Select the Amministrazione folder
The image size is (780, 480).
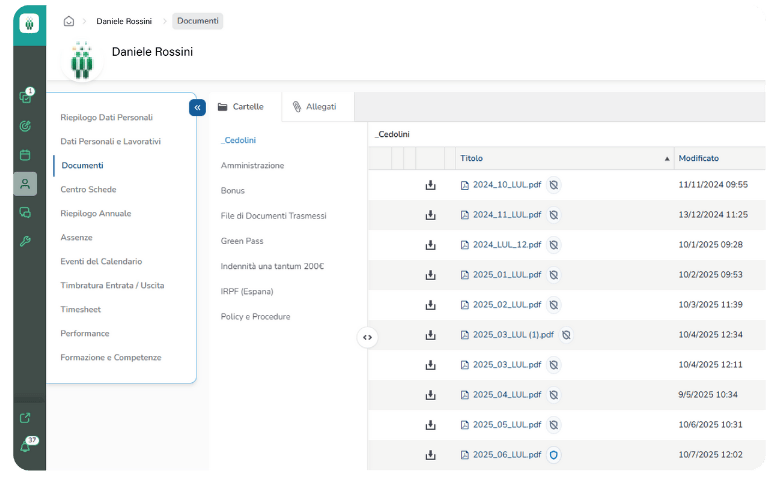(252, 165)
